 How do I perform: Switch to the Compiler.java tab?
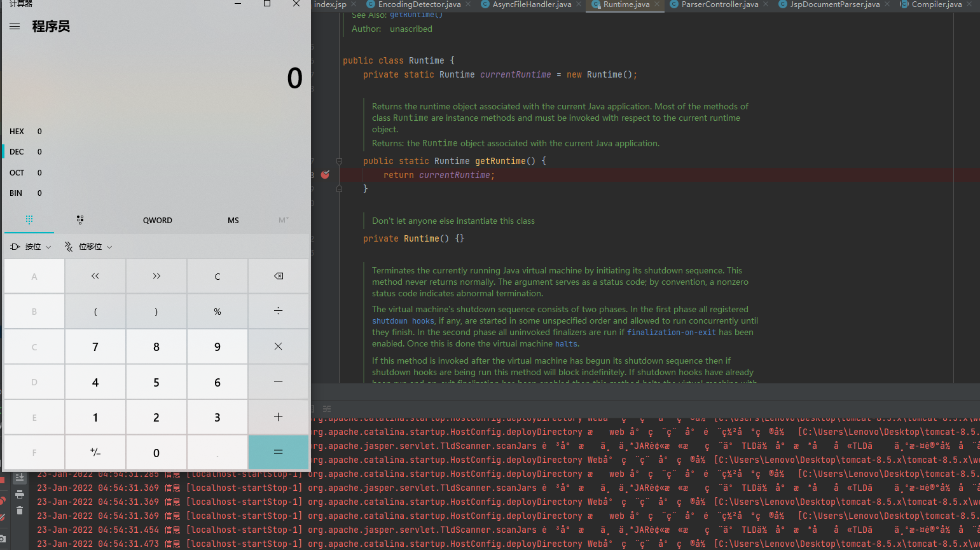pyautogui.click(x=937, y=4)
